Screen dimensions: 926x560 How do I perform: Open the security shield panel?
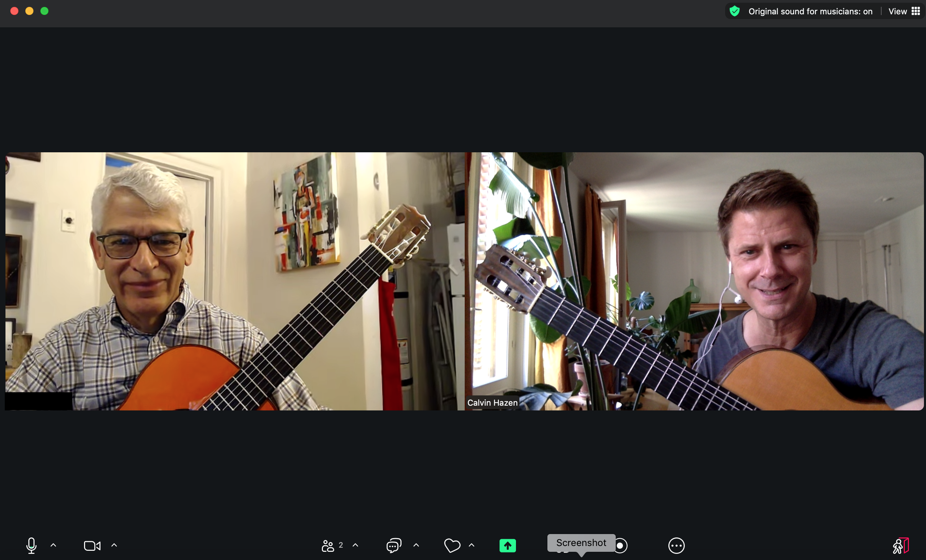click(x=735, y=11)
